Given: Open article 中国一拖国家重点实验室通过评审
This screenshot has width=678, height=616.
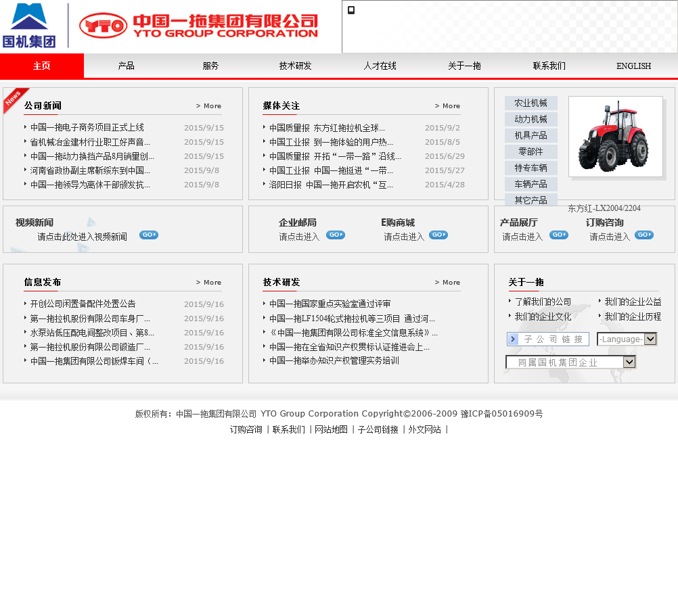Looking at the screenshot, I should coord(330,304).
